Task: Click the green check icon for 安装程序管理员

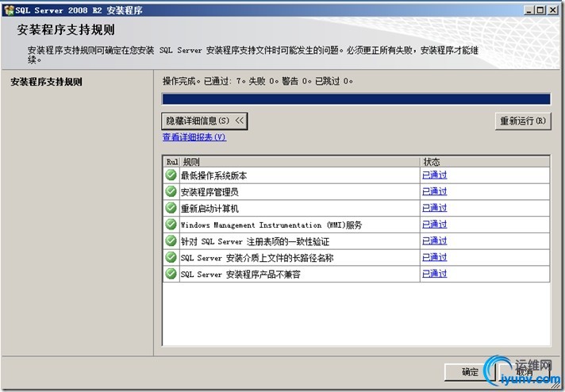Action: [x=171, y=191]
